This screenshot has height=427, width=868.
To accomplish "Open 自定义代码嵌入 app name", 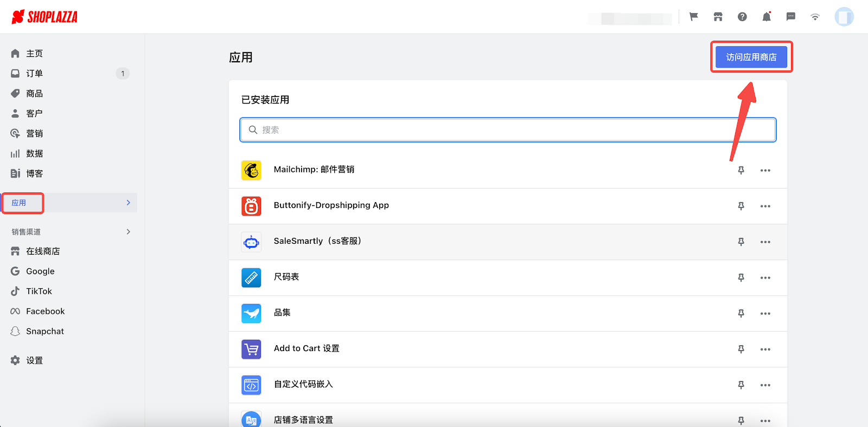I will (303, 384).
